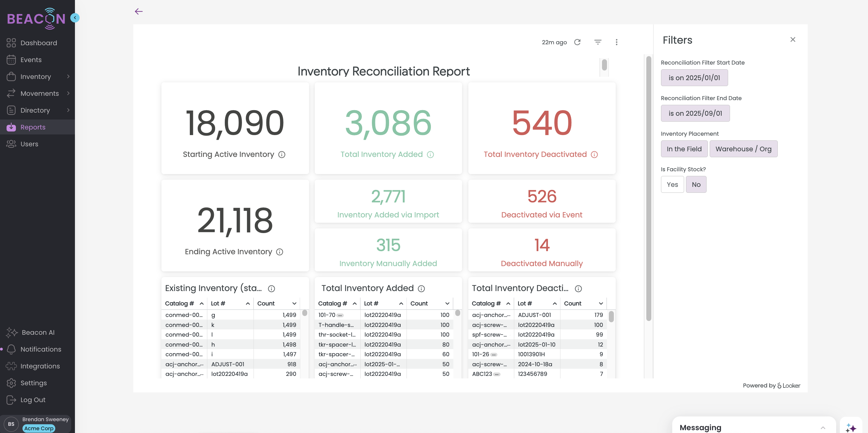Click the purple back arrow
This screenshot has height=433, width=868.
pos(139,12)
